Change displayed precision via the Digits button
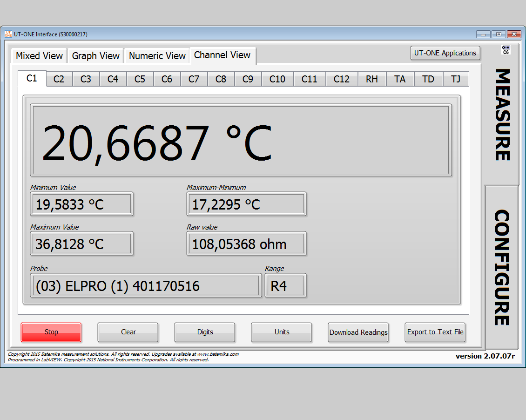Viewport: 526px width, 420px height. coord(204,332)
